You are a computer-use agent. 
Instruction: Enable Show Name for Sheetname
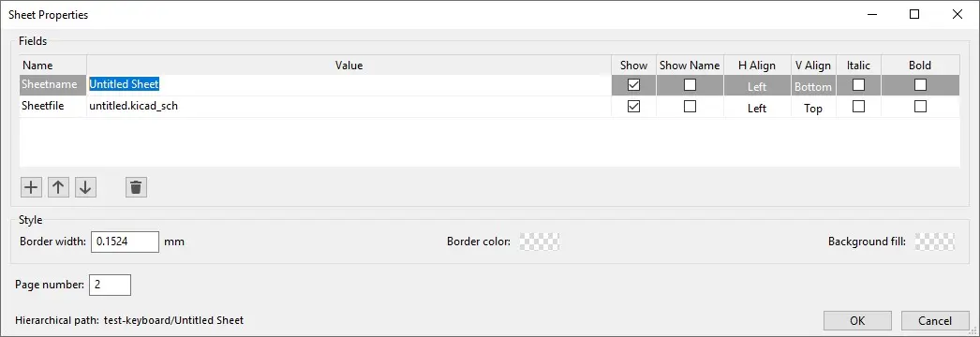(x=690, y=85)
